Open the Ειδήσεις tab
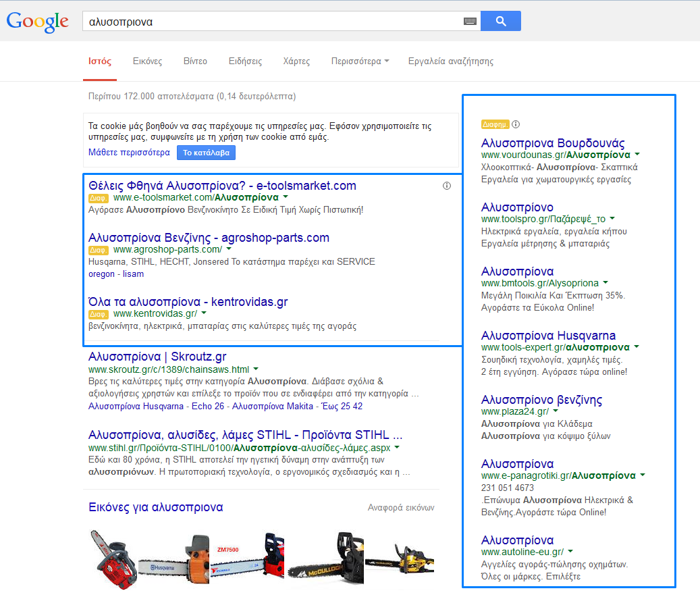700x597 pixels. coord(245,61)
